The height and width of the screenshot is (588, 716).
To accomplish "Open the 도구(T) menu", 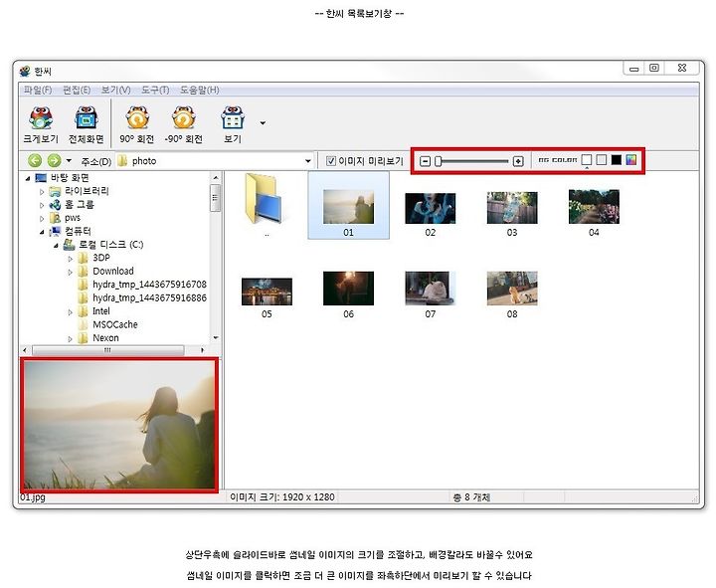I will point(155,90).
